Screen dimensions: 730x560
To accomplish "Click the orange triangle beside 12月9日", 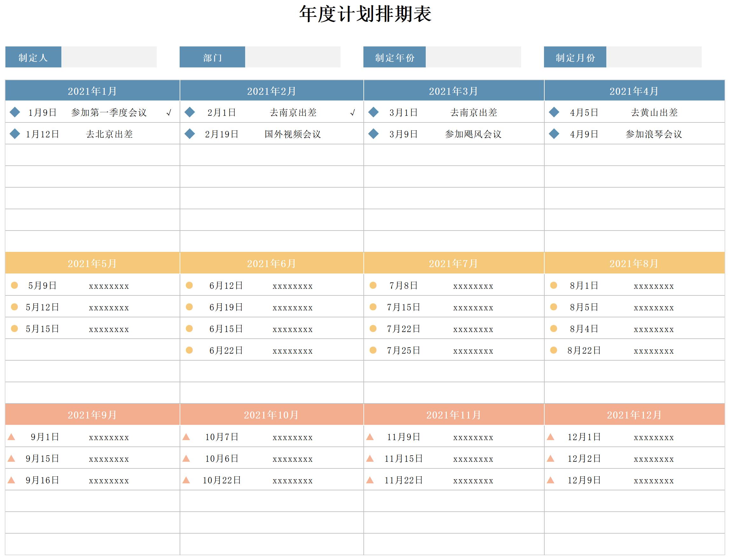I will (x=551, y=480).
